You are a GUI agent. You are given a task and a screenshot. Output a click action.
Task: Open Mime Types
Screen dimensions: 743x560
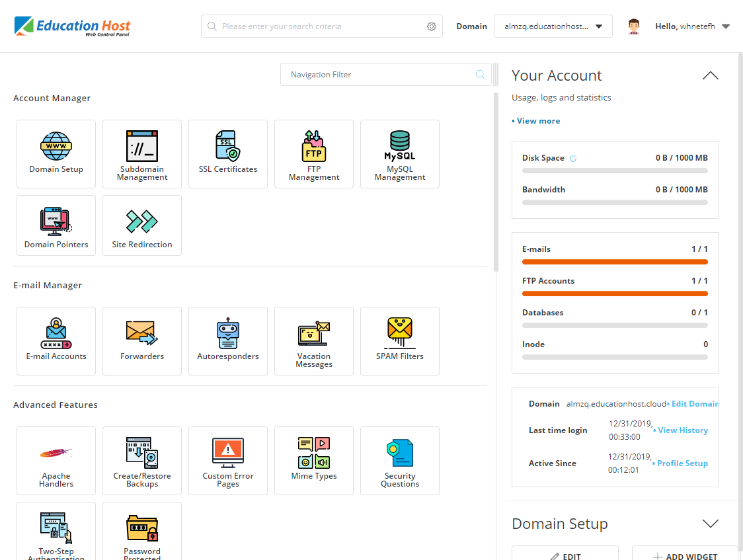(x=314, y=461)
